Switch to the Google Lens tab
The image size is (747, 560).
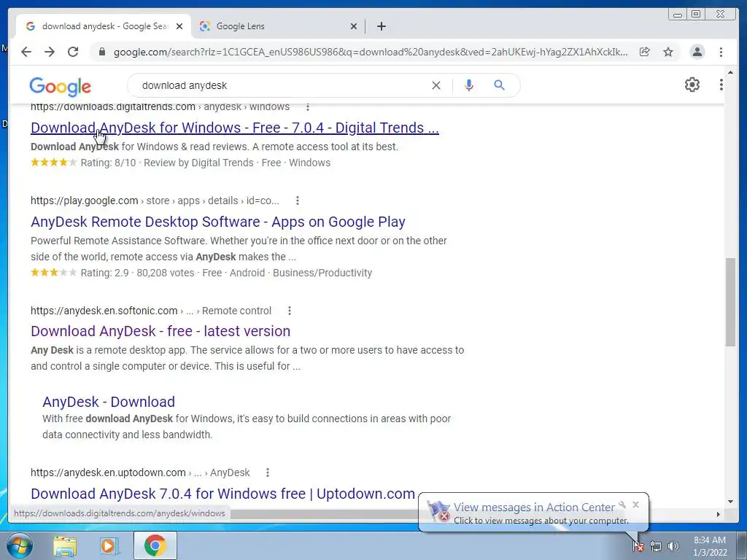click(x=278, y=26)
